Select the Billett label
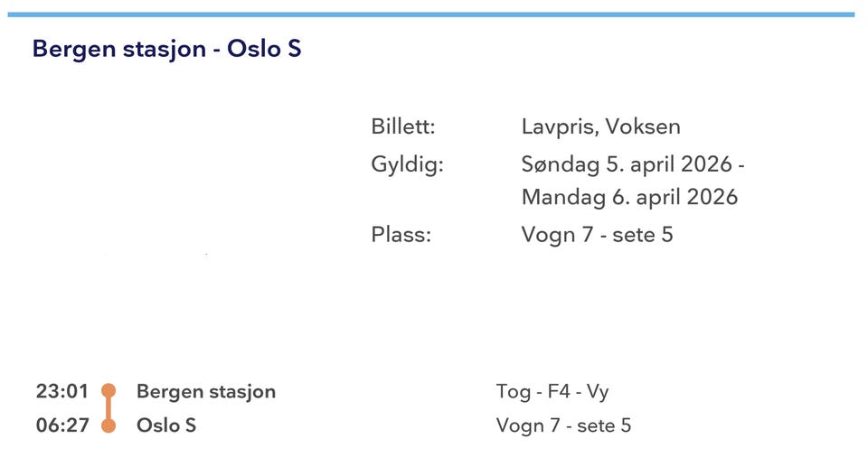The width and height of the screenshot is (868, 467). [403, 126]
